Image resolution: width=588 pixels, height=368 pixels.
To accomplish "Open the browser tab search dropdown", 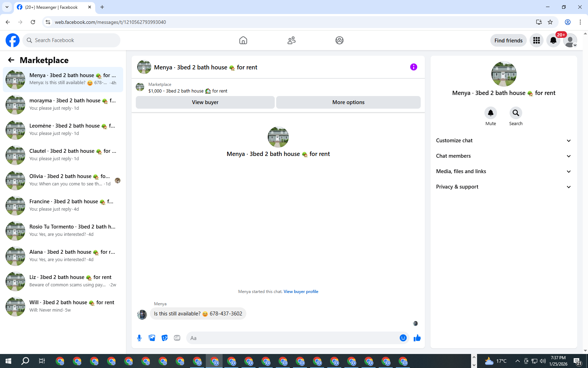I will pos(7,7).
